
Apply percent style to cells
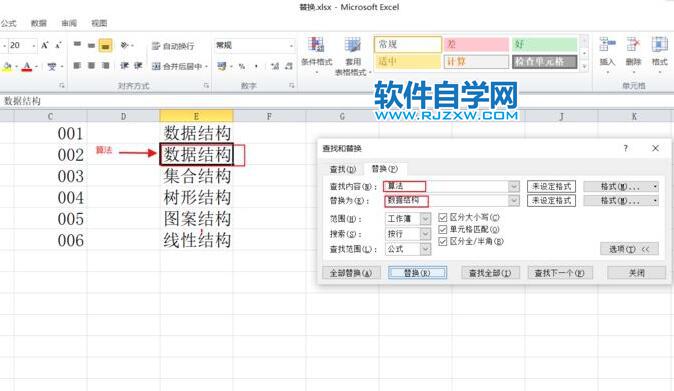click(x=242, y=66)
